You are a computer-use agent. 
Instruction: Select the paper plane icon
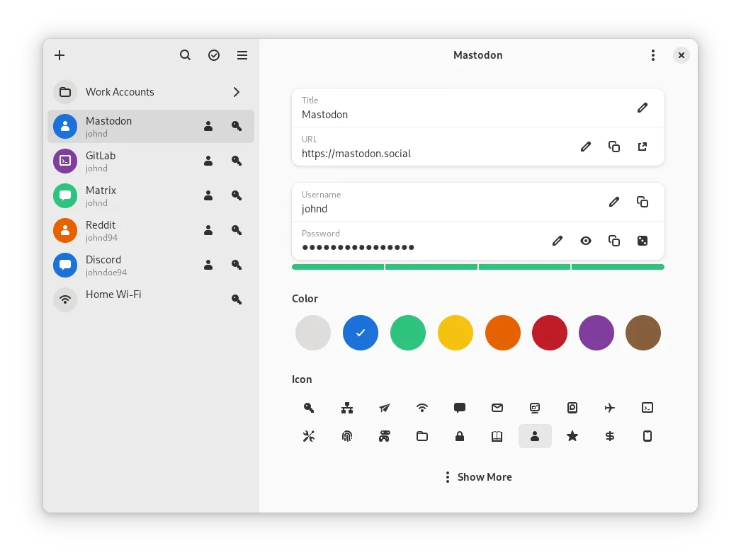tap(384, 408)
